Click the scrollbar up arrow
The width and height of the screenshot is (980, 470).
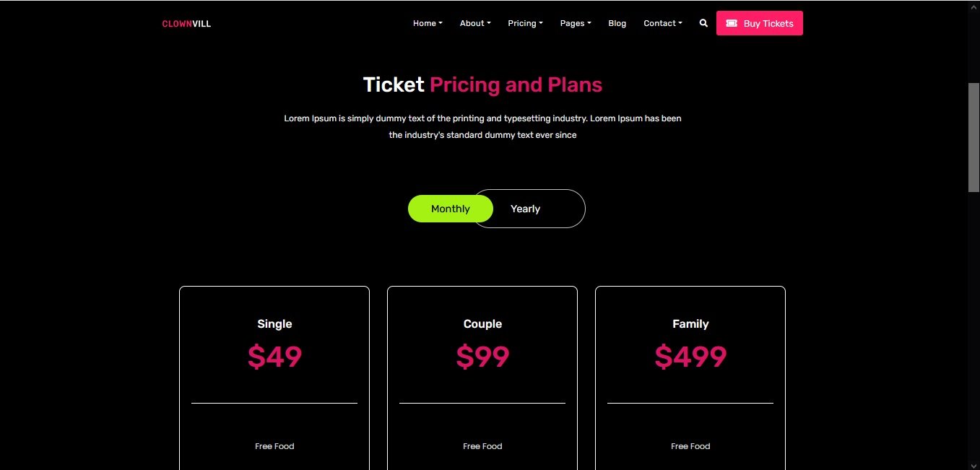[974, 6]
